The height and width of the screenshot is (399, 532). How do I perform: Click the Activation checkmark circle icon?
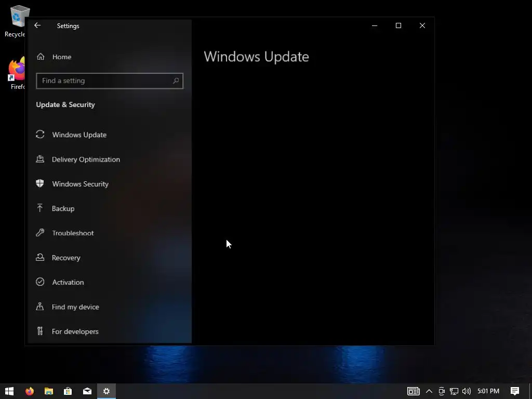coord(40,282)
